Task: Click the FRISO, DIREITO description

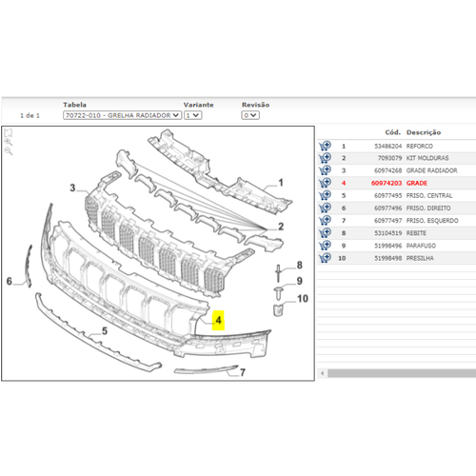Action: coord(428,208)
